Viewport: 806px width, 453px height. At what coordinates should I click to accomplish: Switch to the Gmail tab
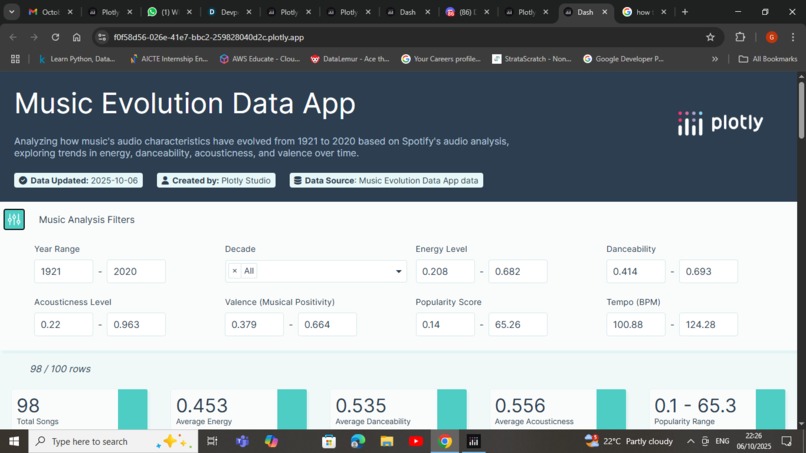point(50,12)
